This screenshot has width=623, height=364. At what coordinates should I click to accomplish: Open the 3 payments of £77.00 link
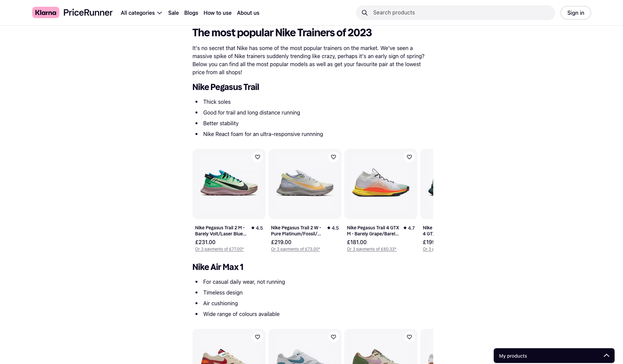(219, 249)
